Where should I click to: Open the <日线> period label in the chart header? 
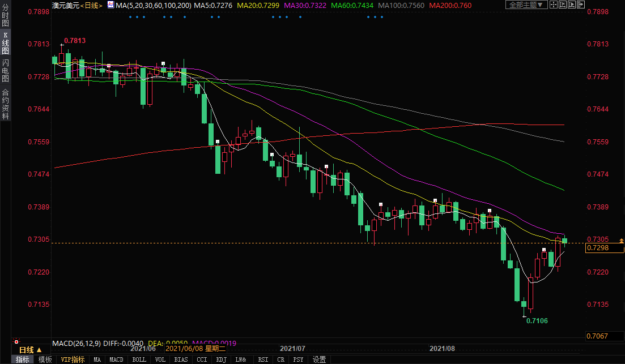(91, 5)
